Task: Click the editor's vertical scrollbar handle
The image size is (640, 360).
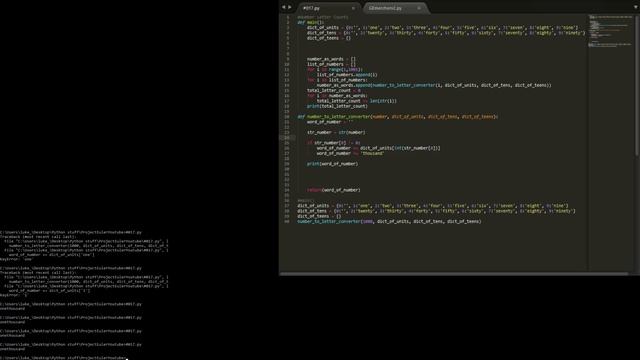Action: (x=636, y=86)
